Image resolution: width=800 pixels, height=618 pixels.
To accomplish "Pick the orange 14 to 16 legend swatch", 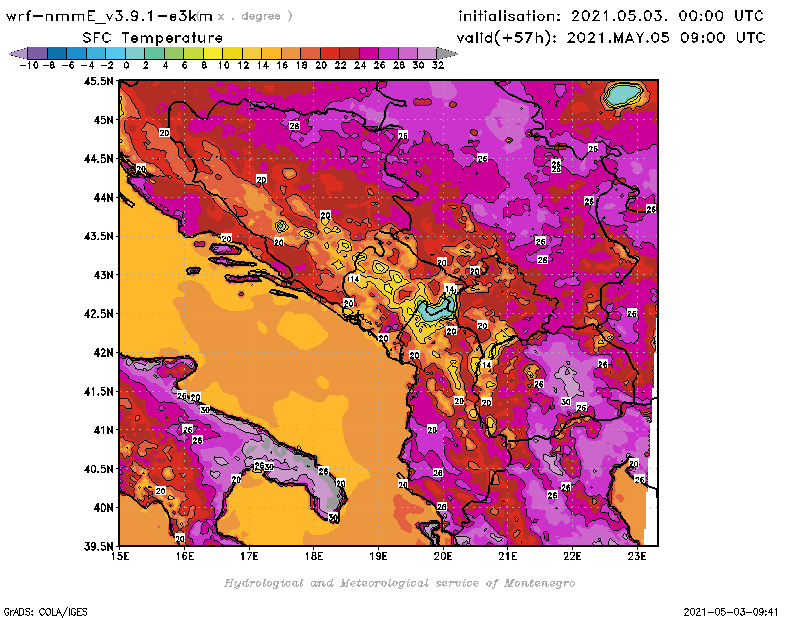I will coord(271,53).
